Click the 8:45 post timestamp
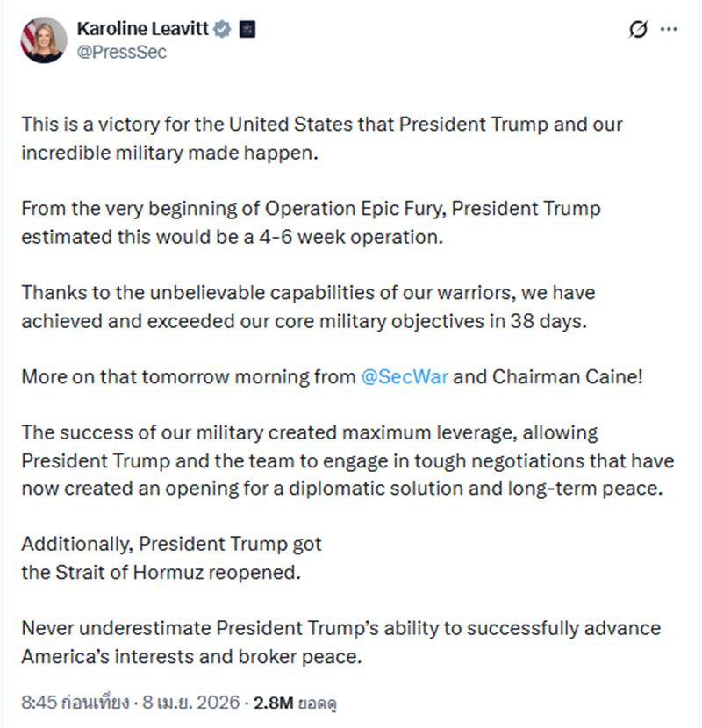Viewport: 702px width, 728px height. pyautogui.click(x=75, y=703)
